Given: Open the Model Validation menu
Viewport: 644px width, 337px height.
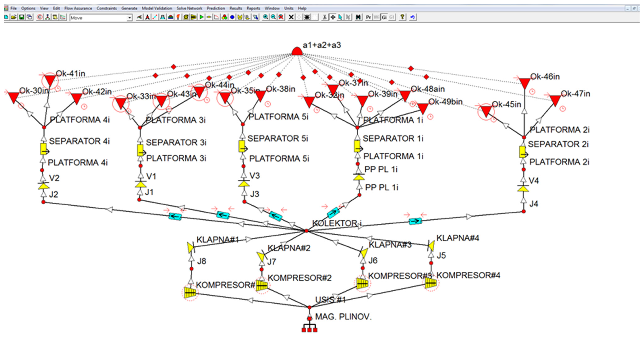Looking at the screenshot, I should [157, 8].
